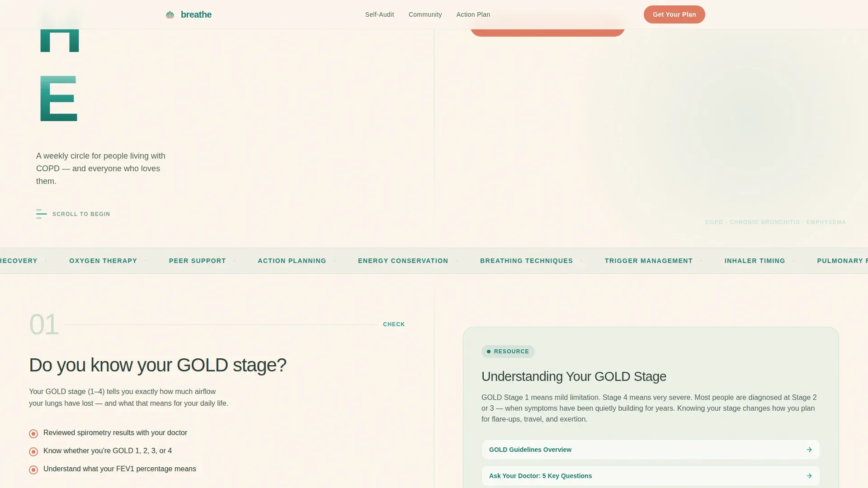Open the Action Plan nav item
Image resolution: width=868 pixels, height=488 pixels.
(x=473, y=14)
